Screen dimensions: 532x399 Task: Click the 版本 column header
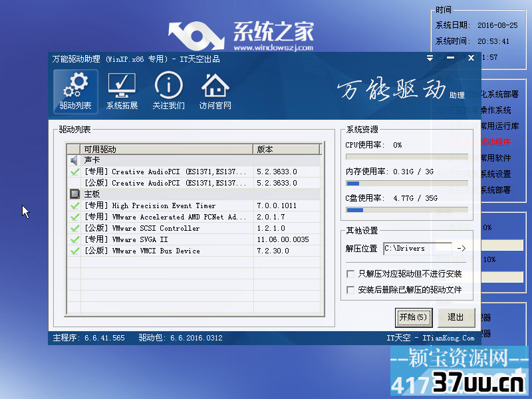[x=287, y=149]
